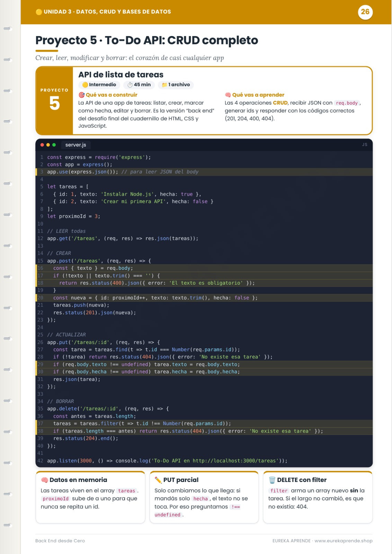
Task: Click the 'Back End desde Cero' footer text
Action: click(60, 541)
